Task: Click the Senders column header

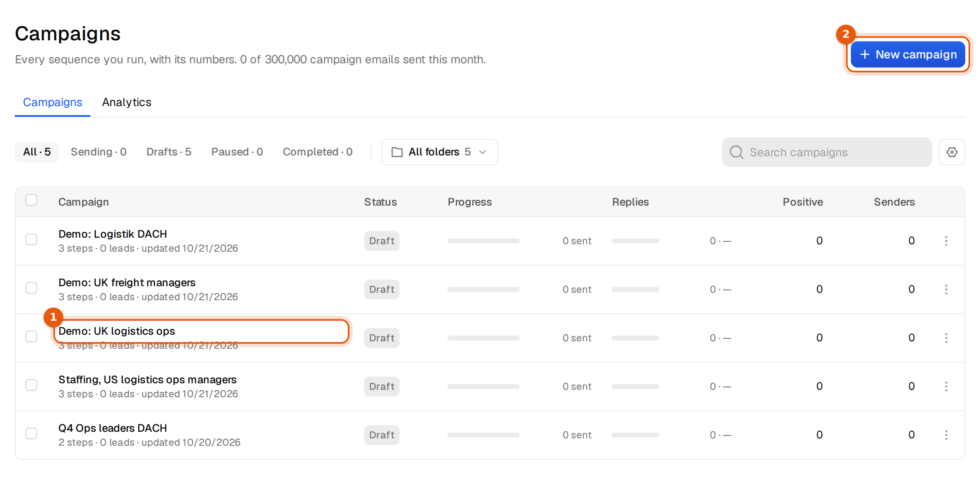Action: click(x=894, y=202)
